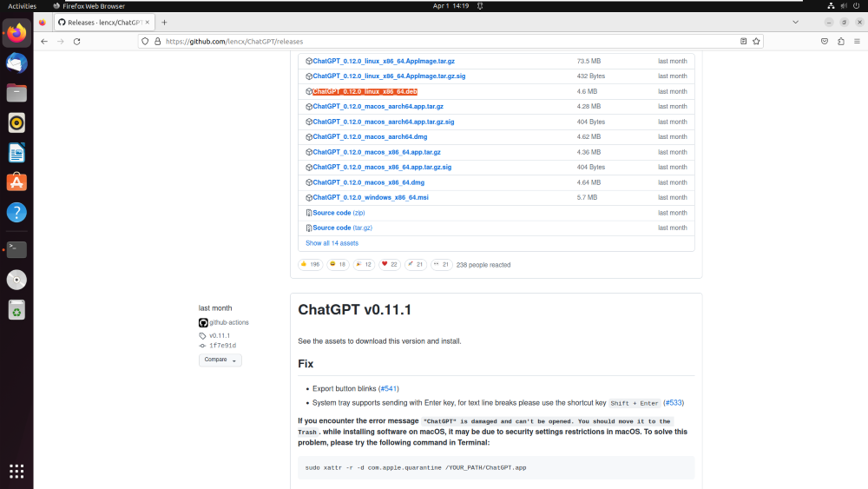Open LibreOffice Writer from the dock
The height and width of the screenshot is (489, 868).
[x=16, y=153]
